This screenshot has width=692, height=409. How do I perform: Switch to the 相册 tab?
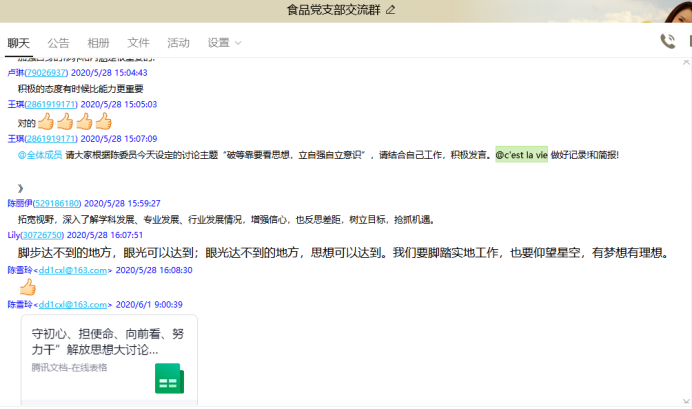[x=98, y=43]
